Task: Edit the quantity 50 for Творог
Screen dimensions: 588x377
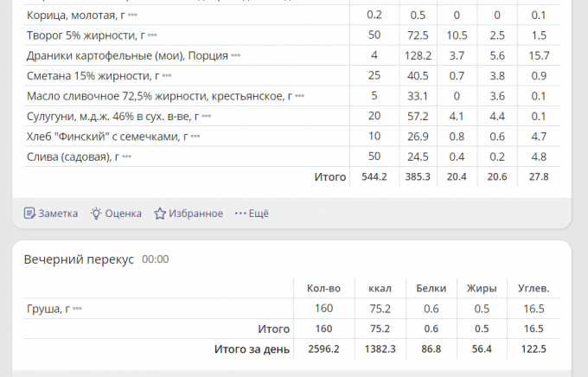Action: click(374, 35)
